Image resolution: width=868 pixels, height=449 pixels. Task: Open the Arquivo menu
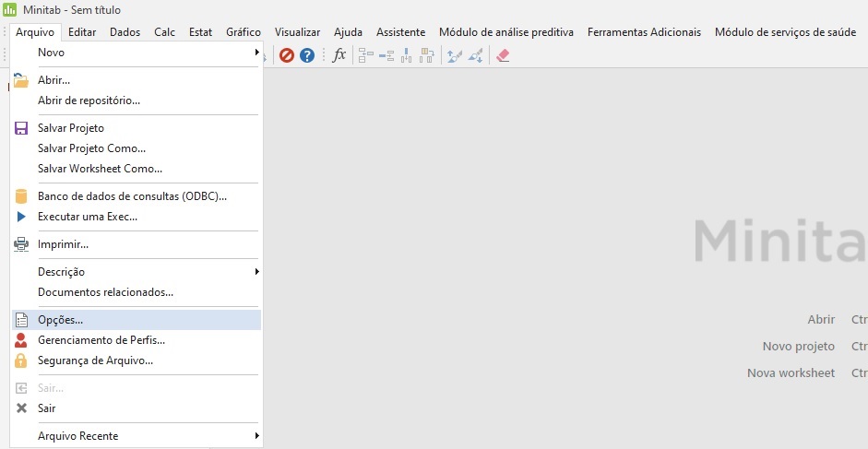(35, 32)
